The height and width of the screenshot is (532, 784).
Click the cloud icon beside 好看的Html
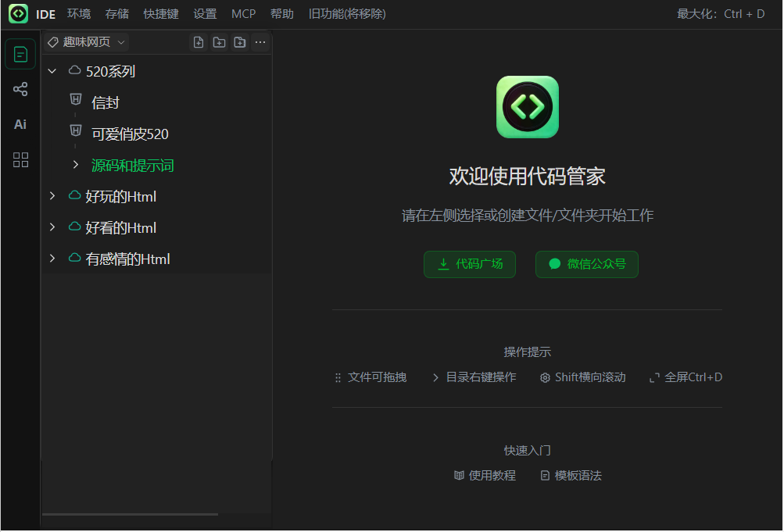point(74,227)
